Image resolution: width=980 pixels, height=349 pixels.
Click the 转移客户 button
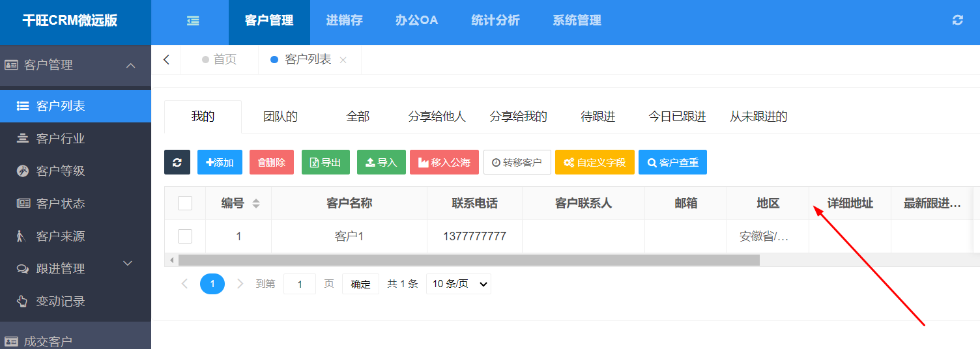[x=517, y=162]
